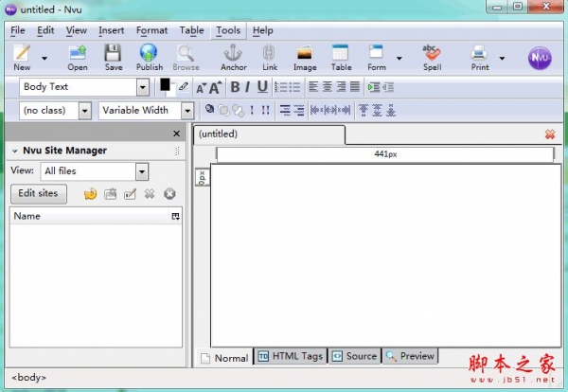Open the Body Text paragraph format dropdown

[143, 87]
